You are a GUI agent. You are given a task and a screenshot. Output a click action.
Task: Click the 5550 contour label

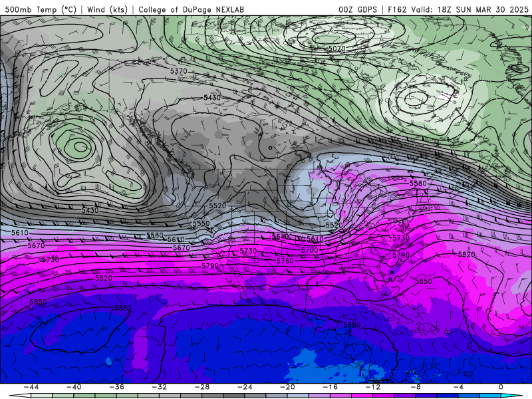pos(201,223)
